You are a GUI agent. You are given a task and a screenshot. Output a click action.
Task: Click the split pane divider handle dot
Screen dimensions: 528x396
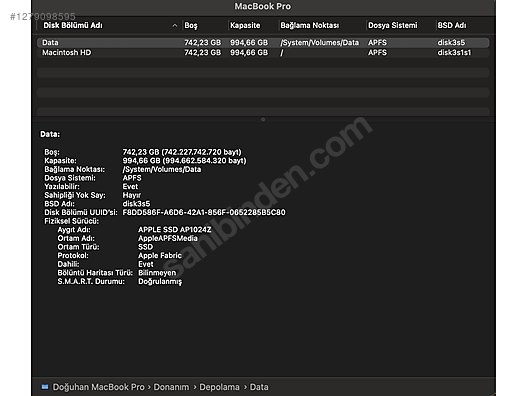263,119
